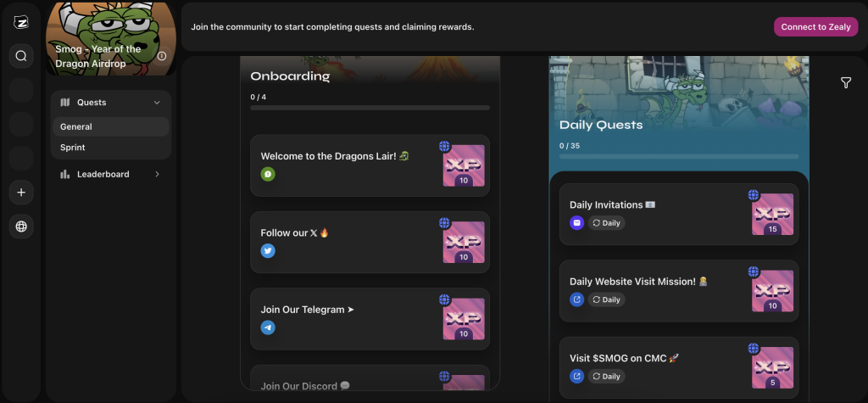Open the Zealy logo home icon
Viewport: 868px width, 403px height.
pyautogui.click(x=21, y=22)
